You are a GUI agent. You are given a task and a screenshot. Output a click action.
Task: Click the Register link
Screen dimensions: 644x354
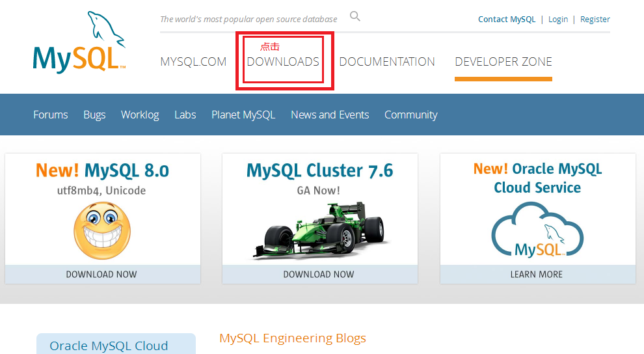(x=595, y=20)
